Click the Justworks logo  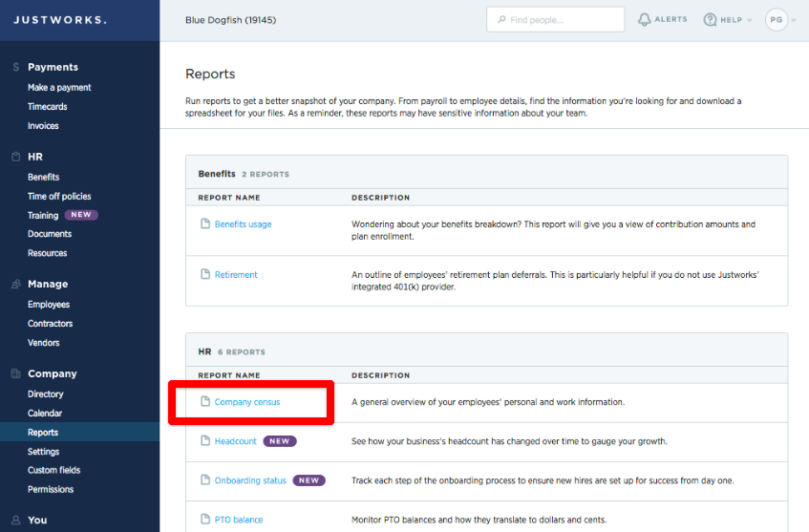[60, 20]
